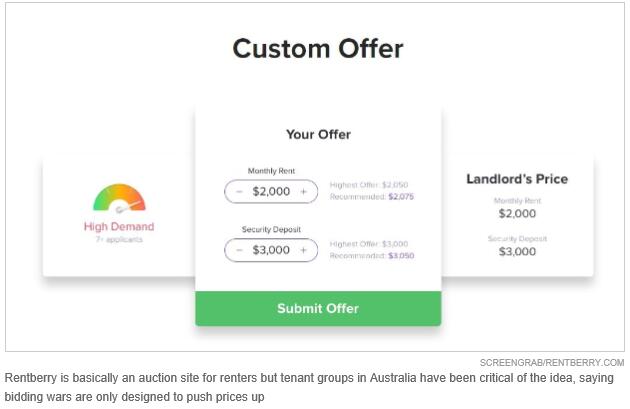Click the Your Offer heading
This screenshot has width=630, height=409.
point(318,134)
